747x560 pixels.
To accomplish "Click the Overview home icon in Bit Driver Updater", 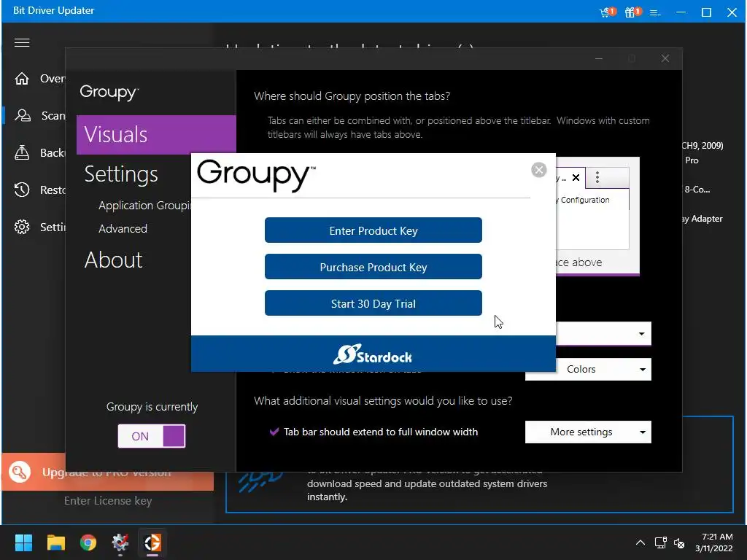I will click(22, 79).
